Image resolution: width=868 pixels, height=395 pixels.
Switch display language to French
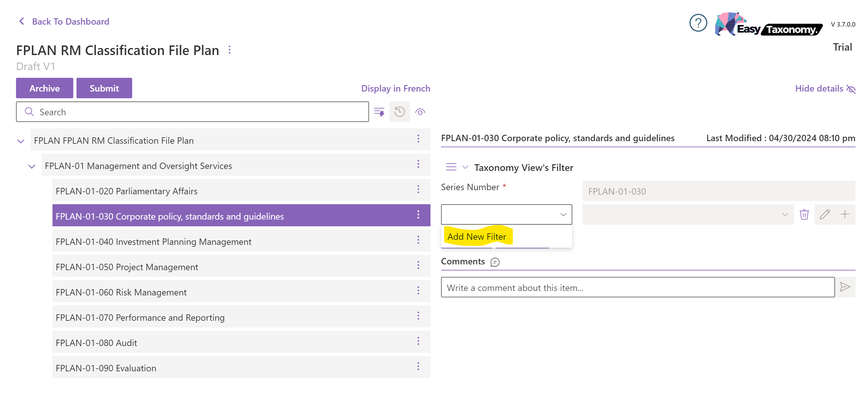[x=395, y=89]
